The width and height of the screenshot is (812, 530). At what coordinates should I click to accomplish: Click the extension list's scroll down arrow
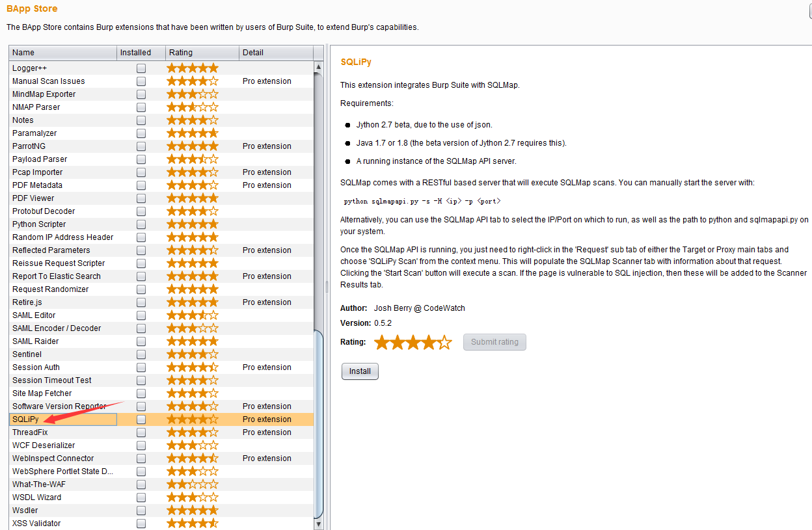[x=319, y=523]
